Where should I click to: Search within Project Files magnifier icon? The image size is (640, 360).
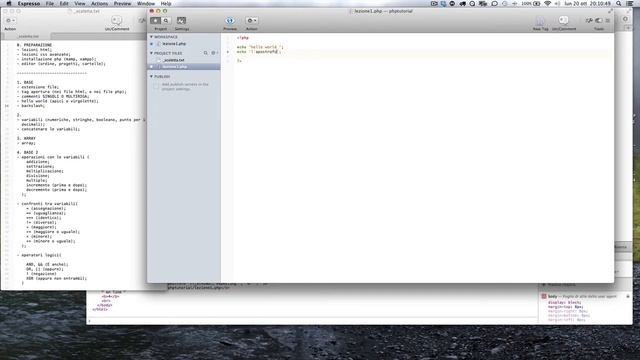tap(206, 53)
